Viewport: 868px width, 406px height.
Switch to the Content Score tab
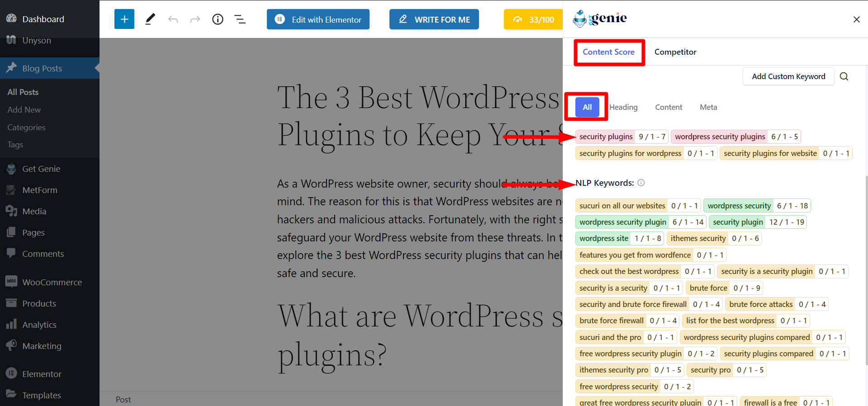point(609,52)
